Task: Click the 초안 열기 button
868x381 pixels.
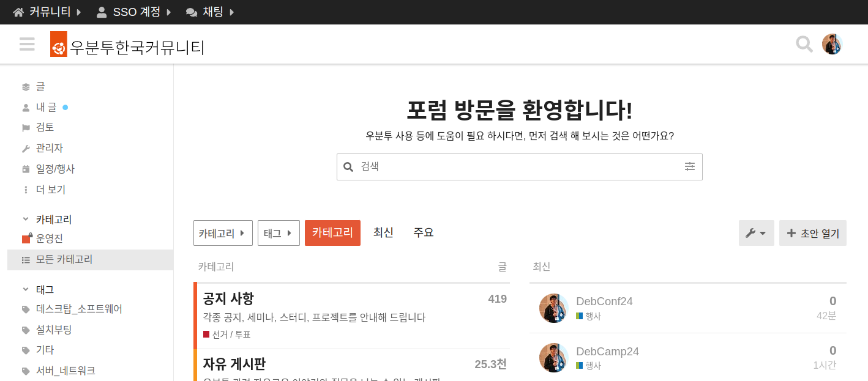Action: [813, 233]
